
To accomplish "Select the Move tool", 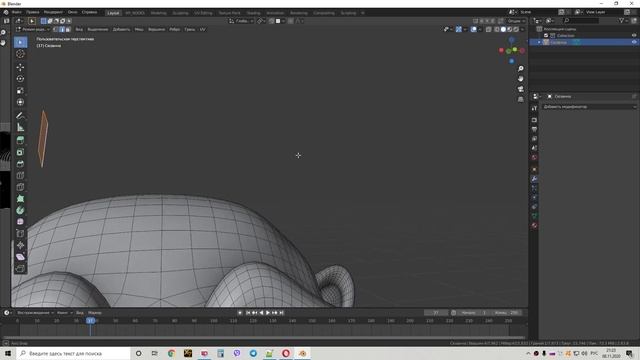I will click(20, 67).
